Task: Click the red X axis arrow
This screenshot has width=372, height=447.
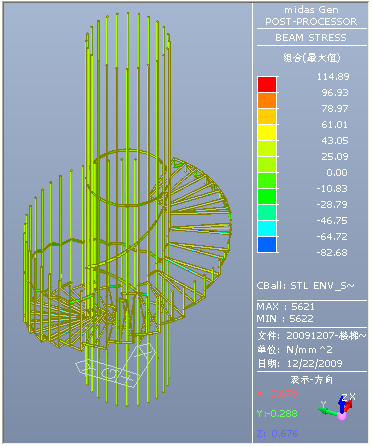Action: [x=348, y=406]
